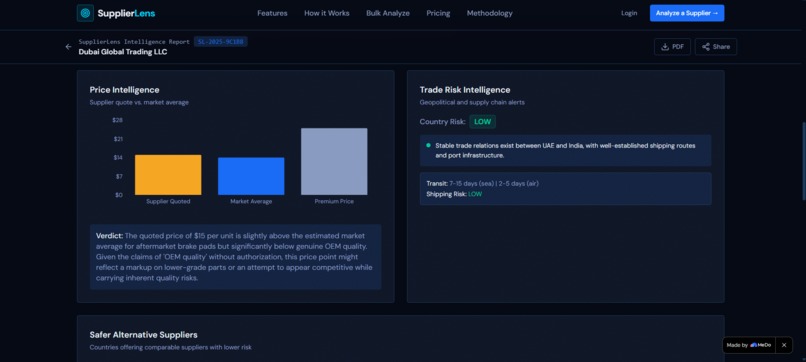806x362 pixels.
Task: Click the Stable trade relations alert text
Action: click(x=565, y=150)
